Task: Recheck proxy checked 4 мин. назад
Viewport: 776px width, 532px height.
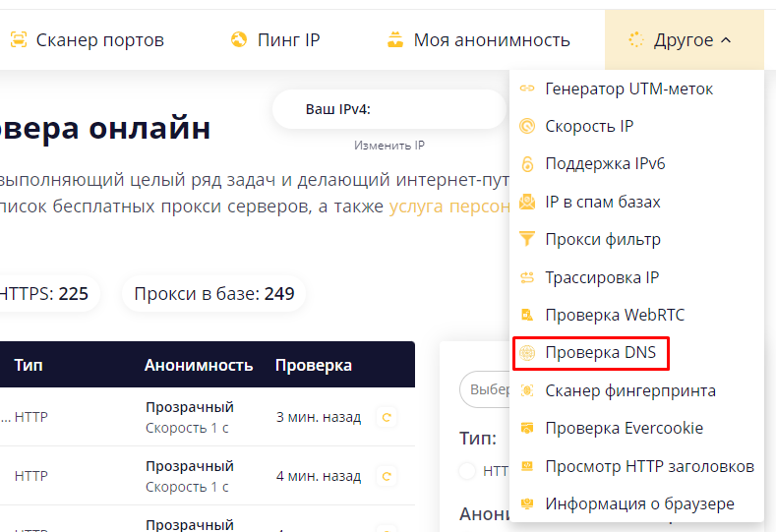Action: [387, 476]
